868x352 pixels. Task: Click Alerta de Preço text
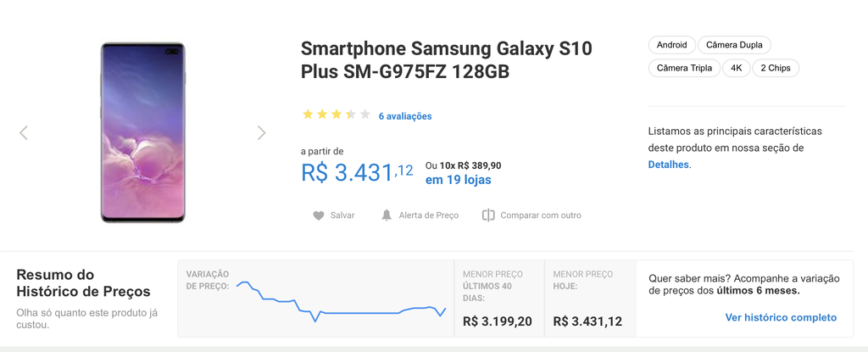coord(428,215)
